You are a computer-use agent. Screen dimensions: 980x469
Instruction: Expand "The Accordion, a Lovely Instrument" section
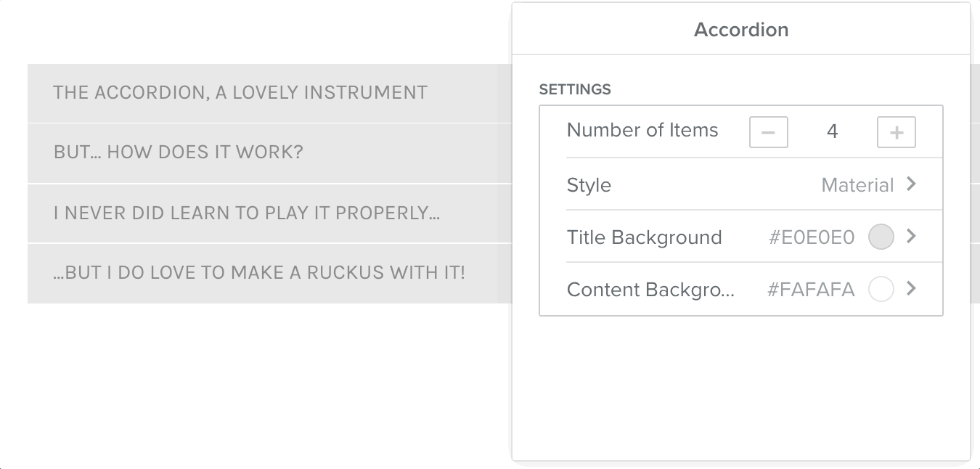[x=240, y=93]
